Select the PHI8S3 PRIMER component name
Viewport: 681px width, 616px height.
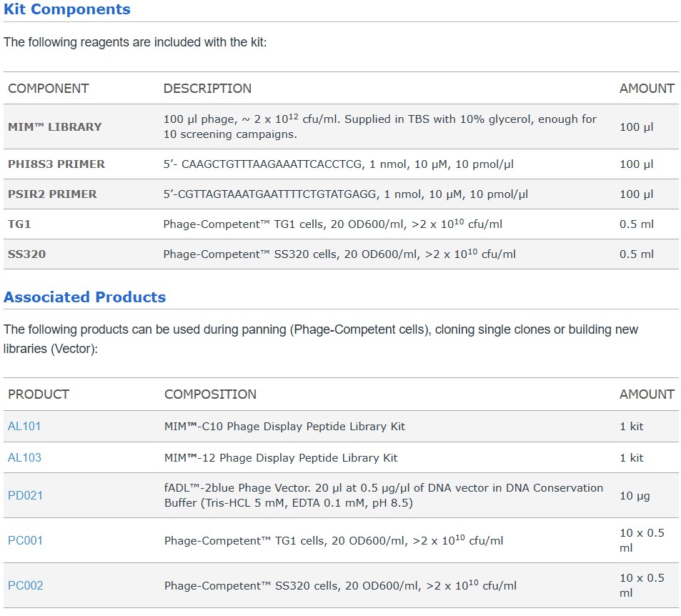point(56,164)
